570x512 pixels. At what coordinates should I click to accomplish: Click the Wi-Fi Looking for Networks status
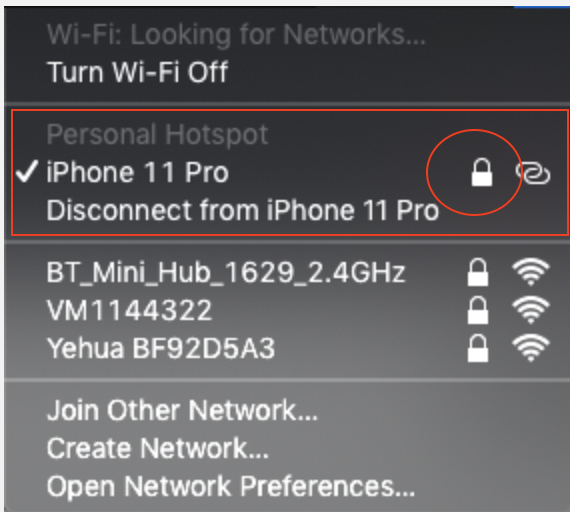pyautogui.click(x=236, y=35)
